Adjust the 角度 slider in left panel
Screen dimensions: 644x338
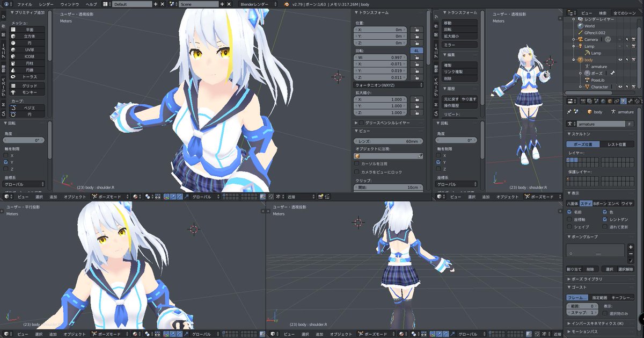click(x=24, y=140)
